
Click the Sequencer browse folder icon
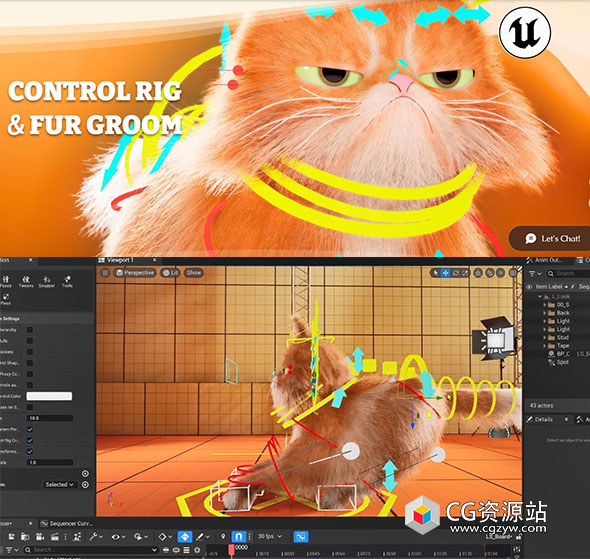(25, 537)
